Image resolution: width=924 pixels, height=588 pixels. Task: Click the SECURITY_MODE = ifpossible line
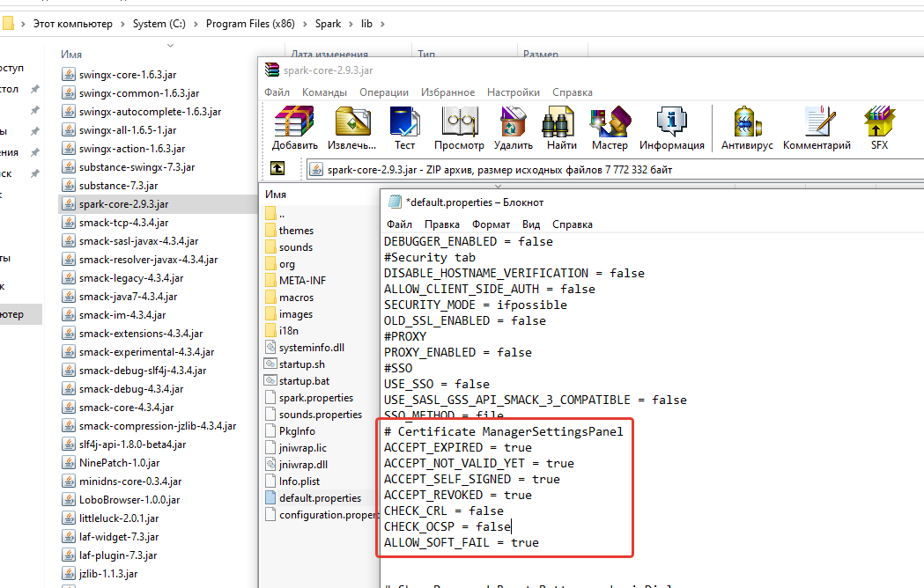475,305
